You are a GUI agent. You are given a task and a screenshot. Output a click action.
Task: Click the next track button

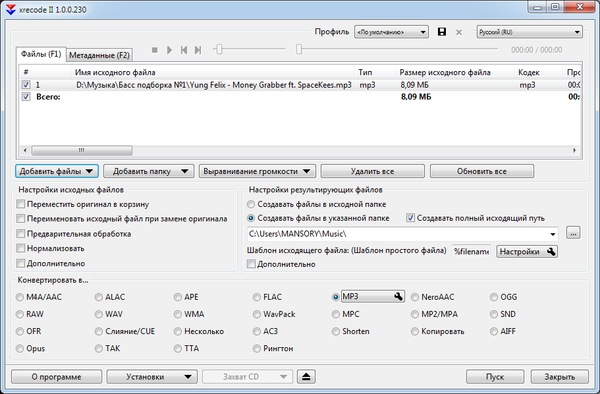tap(198, 50)
